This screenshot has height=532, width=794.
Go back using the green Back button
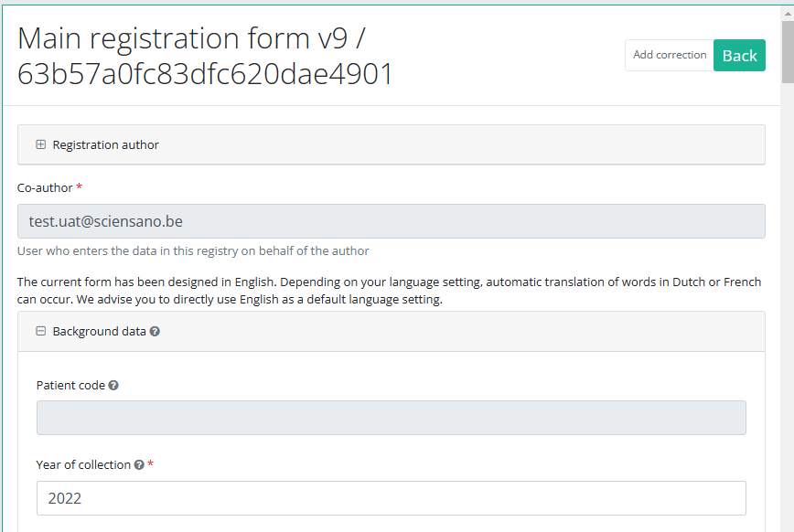pyautogui.click(x=739, y=56)
